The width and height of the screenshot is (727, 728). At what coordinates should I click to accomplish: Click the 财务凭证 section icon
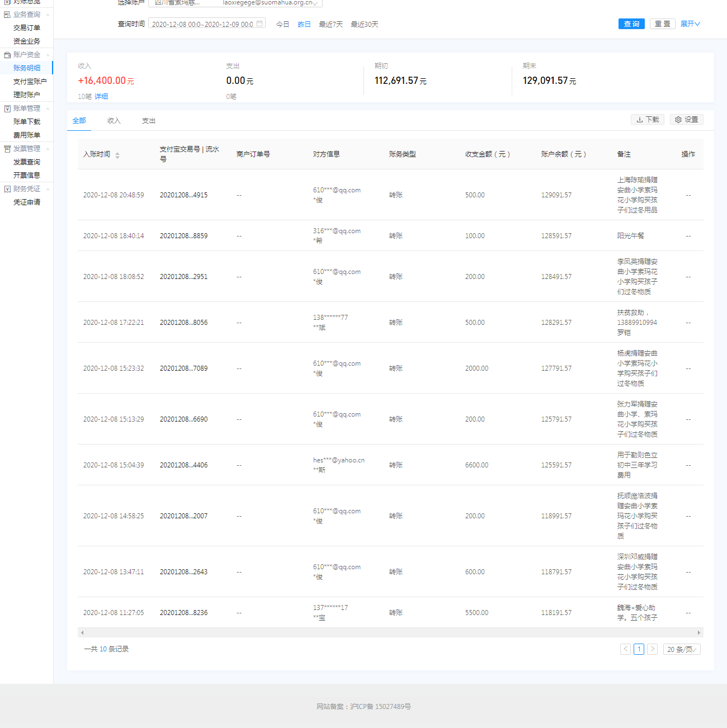tap(7, 189)
